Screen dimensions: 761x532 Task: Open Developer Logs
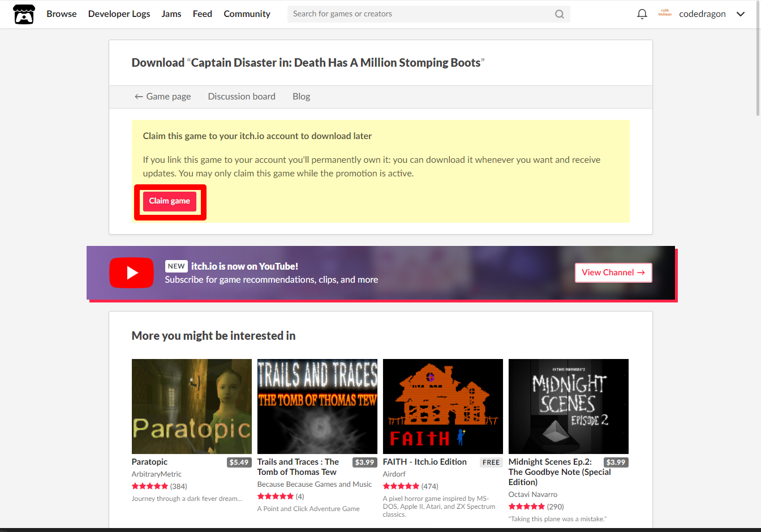coord(119,14)
